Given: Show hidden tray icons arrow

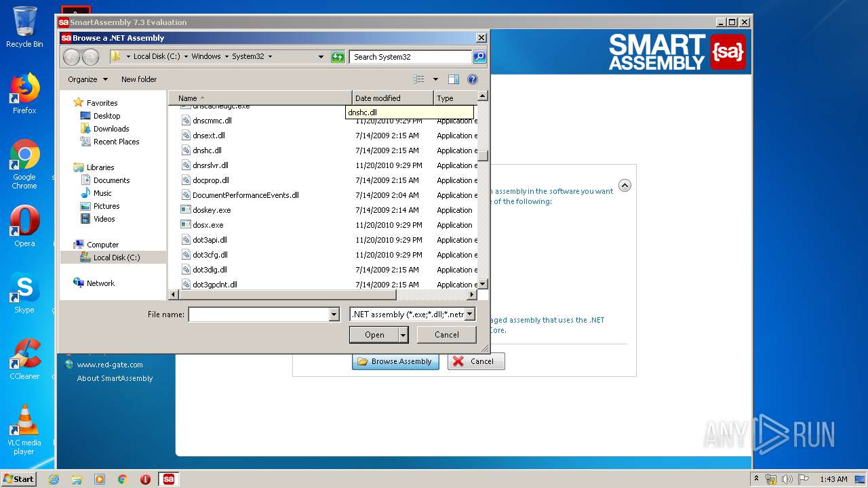Looking at the screenshot, I should 756,479.
